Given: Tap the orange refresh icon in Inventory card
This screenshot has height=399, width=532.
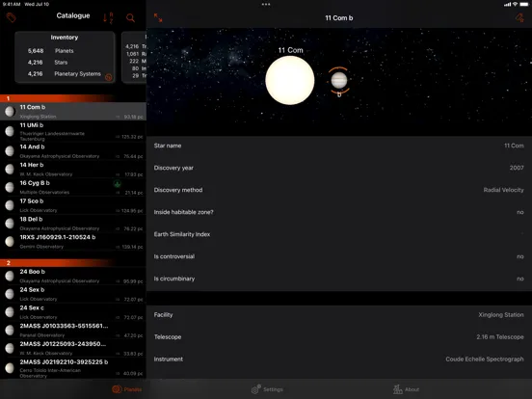Looking at the screenshot, I should (109, 77).
